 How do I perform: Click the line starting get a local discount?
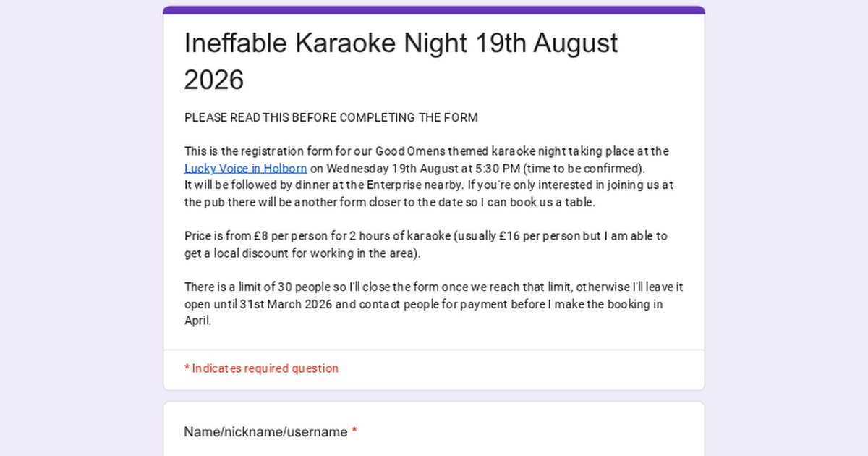[302, 253]
